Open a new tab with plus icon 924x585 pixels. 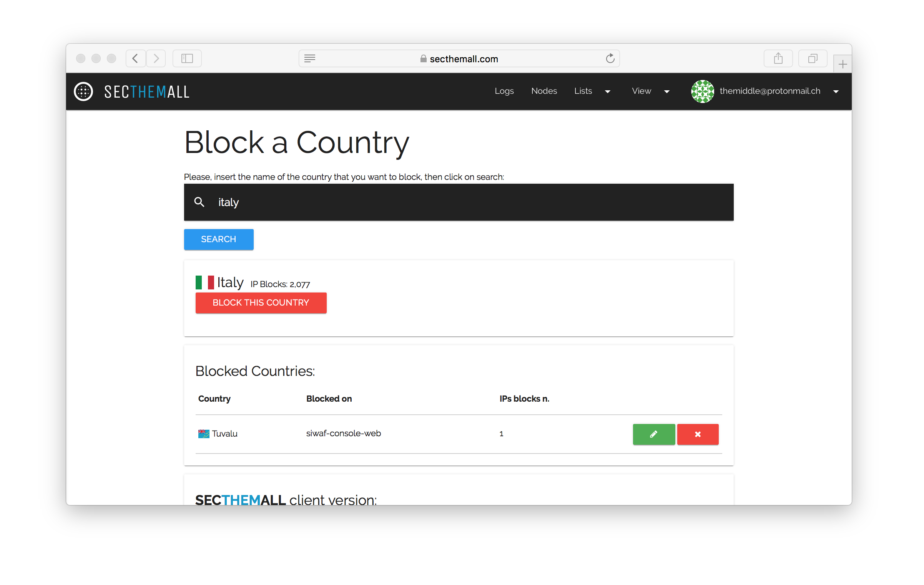(x=843, y=64)
